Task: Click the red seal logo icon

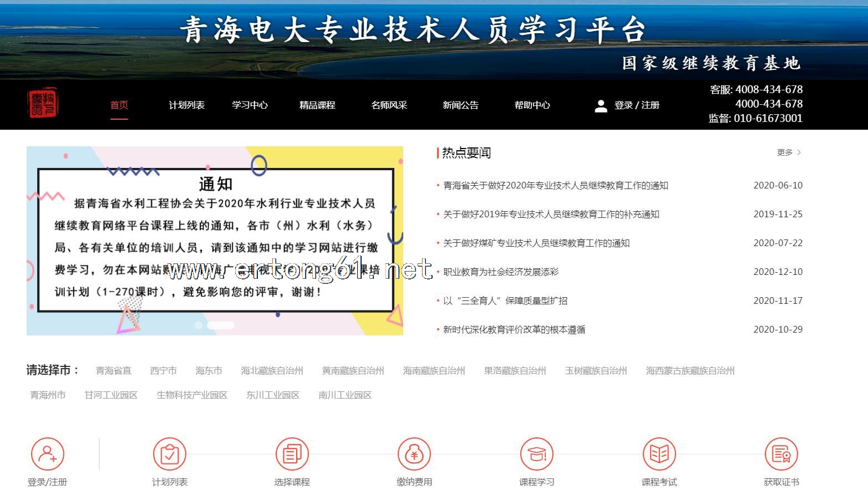Action: coord(43,104)
